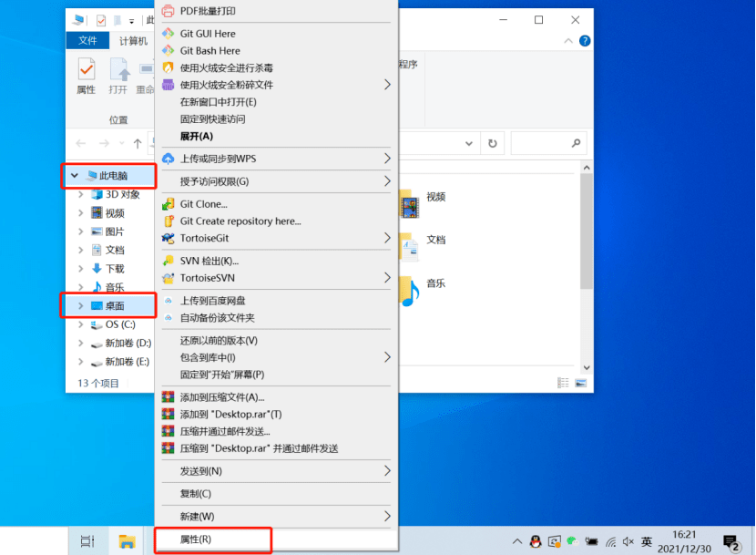
Task: Click the QQ penguin tray icon
Action: pyautogui.click(x=536, y=541)
